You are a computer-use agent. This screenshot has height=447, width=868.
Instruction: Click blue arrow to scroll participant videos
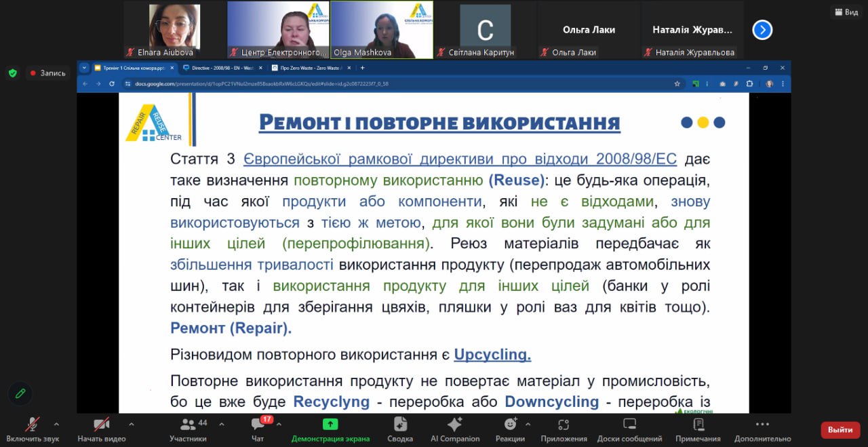762,29
